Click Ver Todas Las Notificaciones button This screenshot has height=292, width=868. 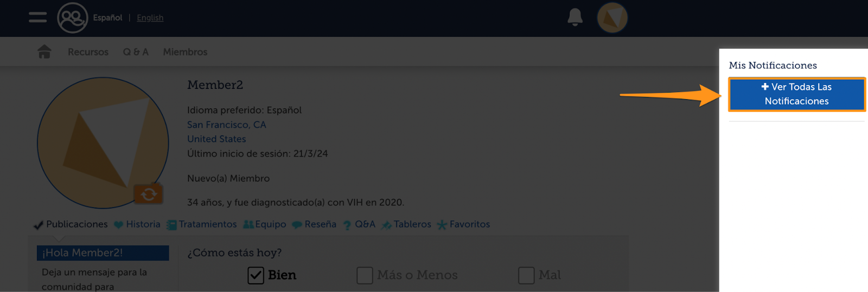[796, 94]
